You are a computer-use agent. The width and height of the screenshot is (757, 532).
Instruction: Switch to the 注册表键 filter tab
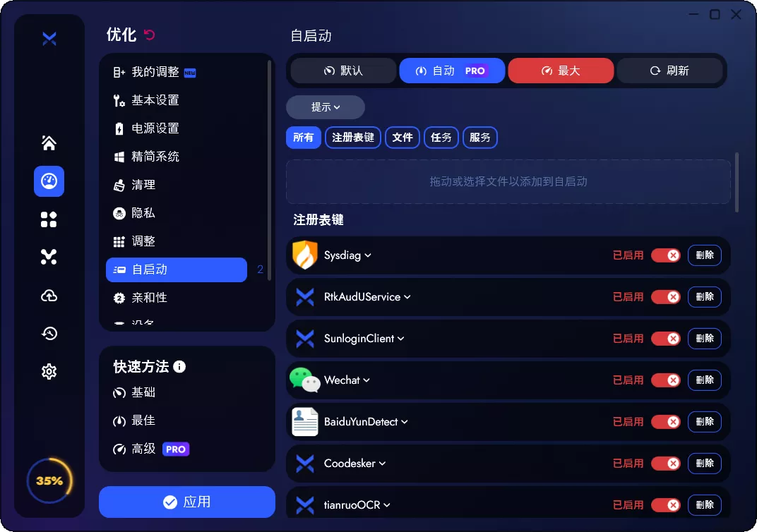[x=352, y=137]
